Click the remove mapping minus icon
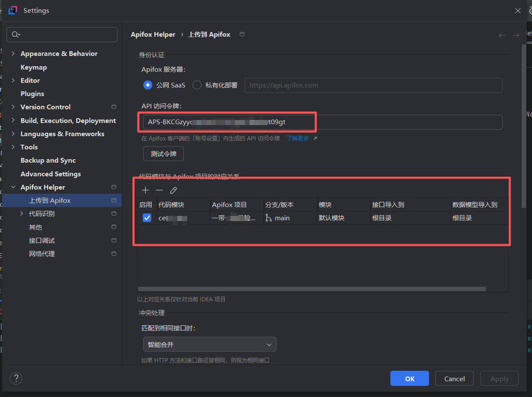This screenshot has width=532, height=397. point(159,190)
